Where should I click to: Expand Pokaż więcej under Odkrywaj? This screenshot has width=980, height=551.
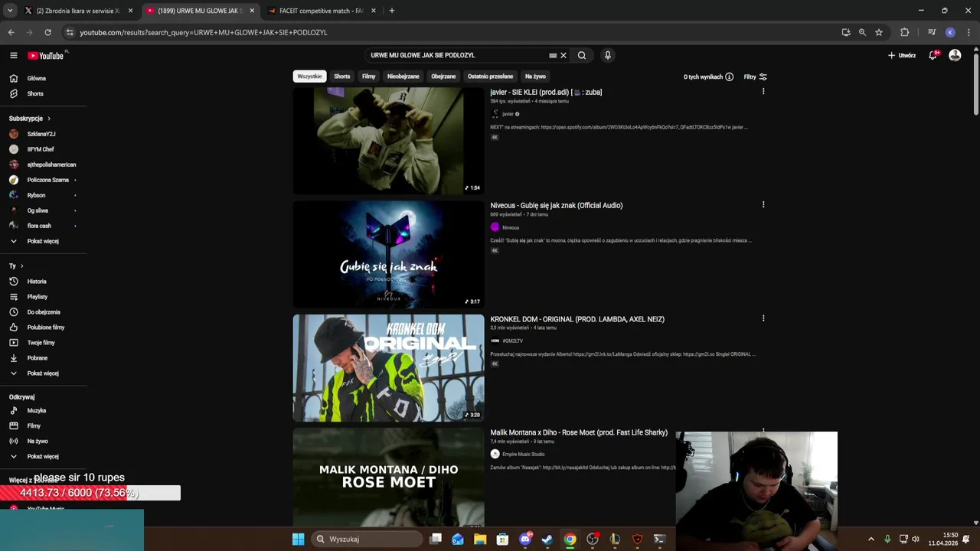43,457
